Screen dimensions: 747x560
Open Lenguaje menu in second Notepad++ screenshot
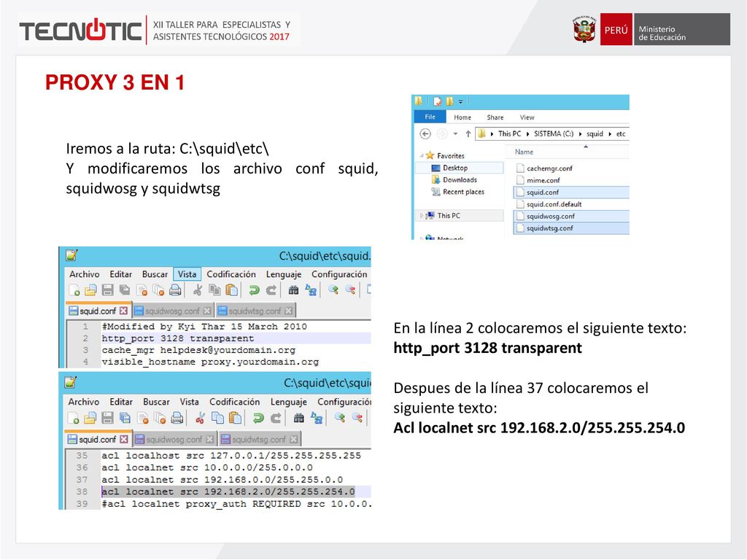[289, 402]
